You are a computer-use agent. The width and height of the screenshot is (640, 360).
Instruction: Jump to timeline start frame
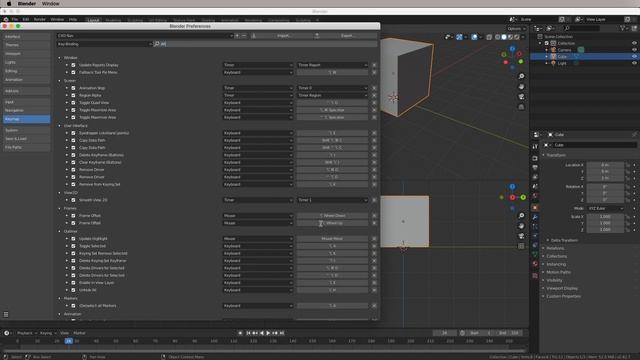(x=248, y=333)
